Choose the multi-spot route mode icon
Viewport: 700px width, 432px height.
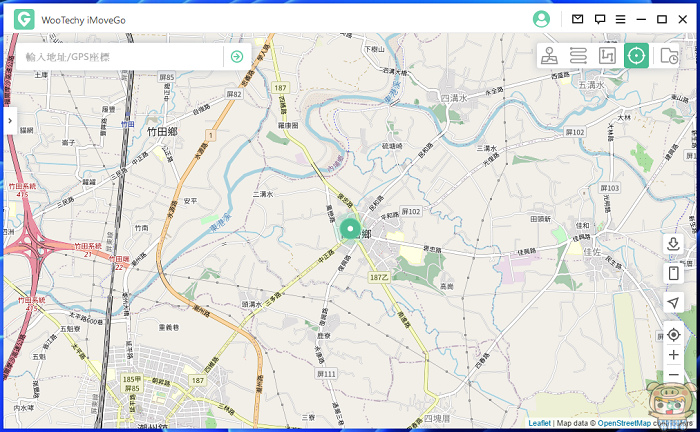(578, 56)
